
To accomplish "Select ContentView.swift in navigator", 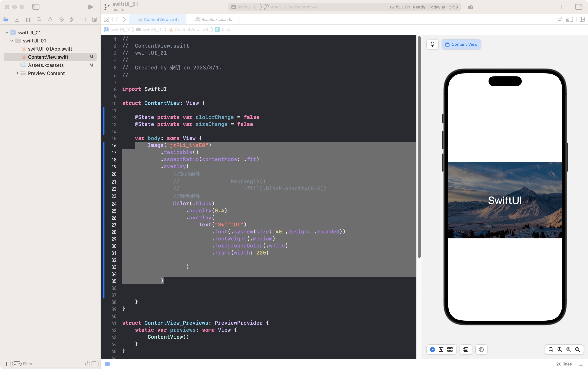I will 50,57.
